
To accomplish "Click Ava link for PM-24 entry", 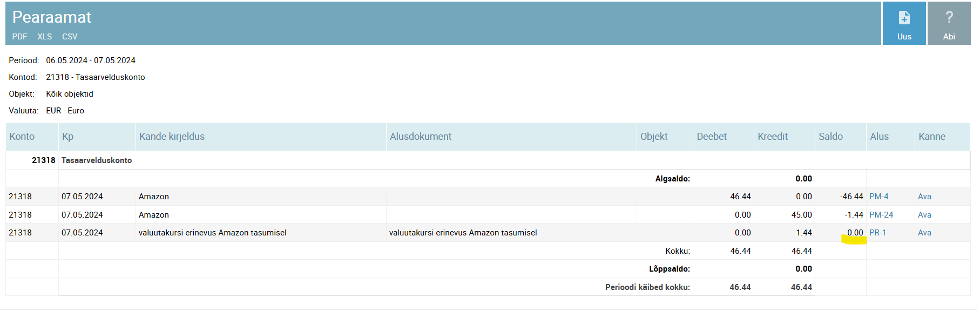I will 924,215.
